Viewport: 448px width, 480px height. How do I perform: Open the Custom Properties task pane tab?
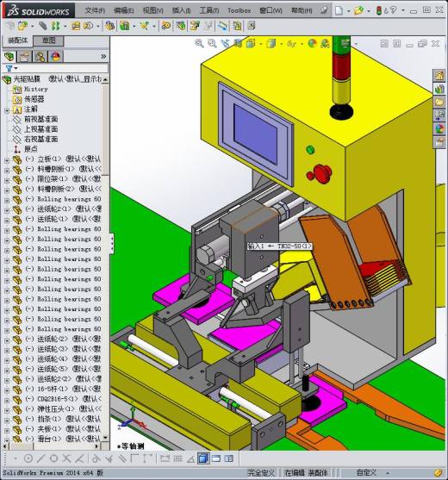coord(439,142)
